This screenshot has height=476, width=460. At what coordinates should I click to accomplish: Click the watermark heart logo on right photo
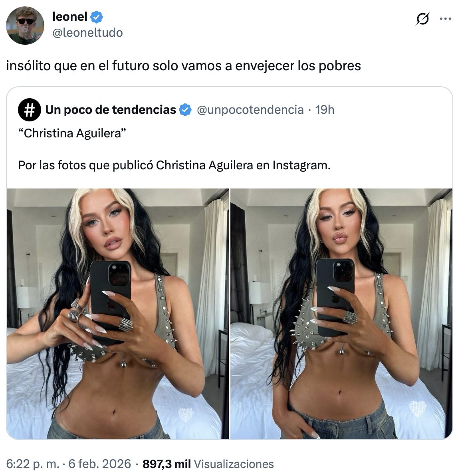tap(418, 408)
